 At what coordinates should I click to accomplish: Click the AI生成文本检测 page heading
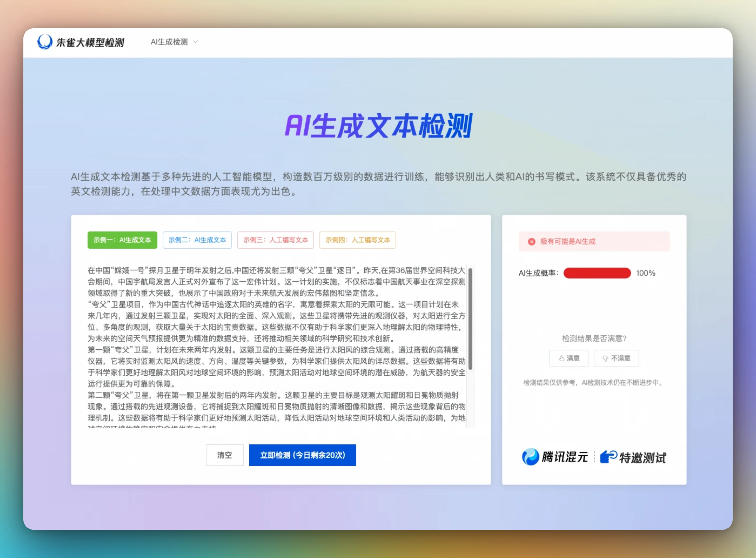pyautogui.click(x=378, y=126)
